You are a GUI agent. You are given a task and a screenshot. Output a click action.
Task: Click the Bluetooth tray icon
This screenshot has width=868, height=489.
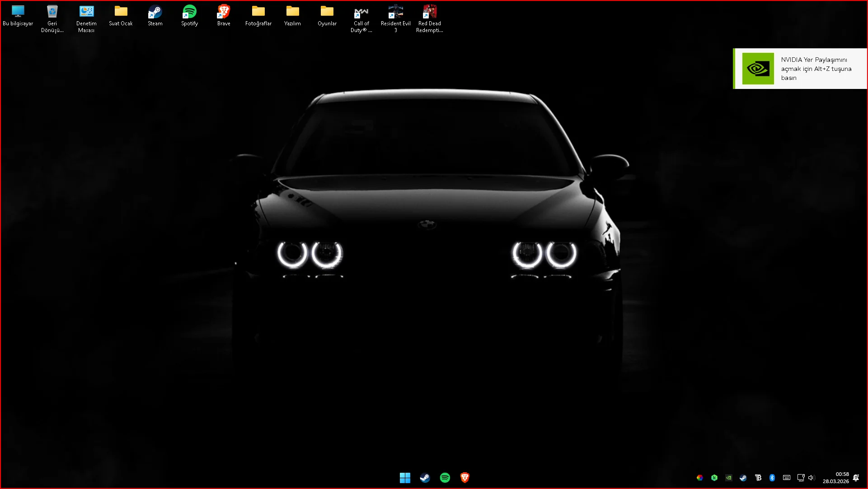pyautogui.click(x=772, y=478)
